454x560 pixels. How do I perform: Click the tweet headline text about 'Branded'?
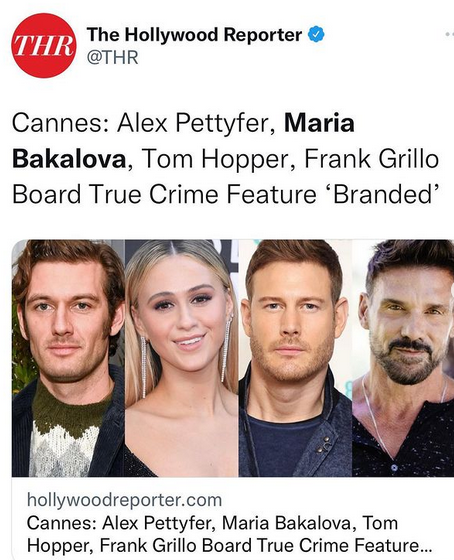point(226,159)
